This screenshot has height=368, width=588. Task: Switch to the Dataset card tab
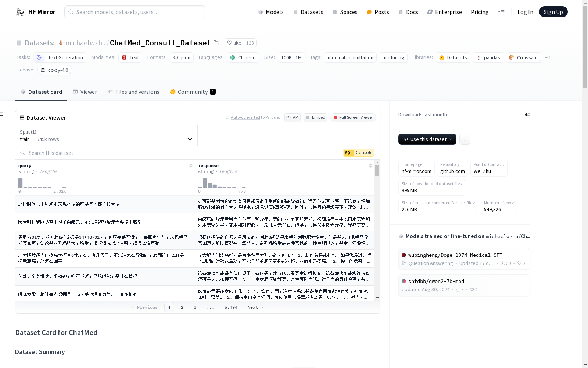coord(41,92)
